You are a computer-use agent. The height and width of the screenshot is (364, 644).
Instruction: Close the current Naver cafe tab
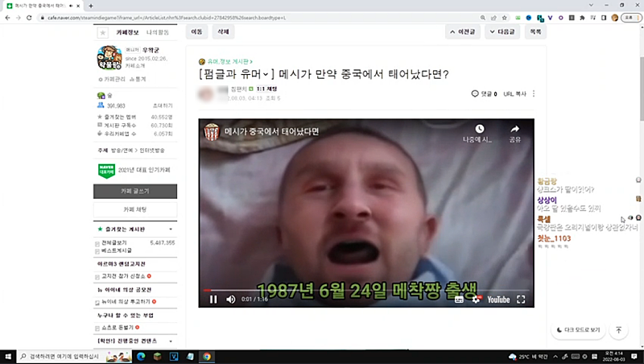click(x=78, y=6)
